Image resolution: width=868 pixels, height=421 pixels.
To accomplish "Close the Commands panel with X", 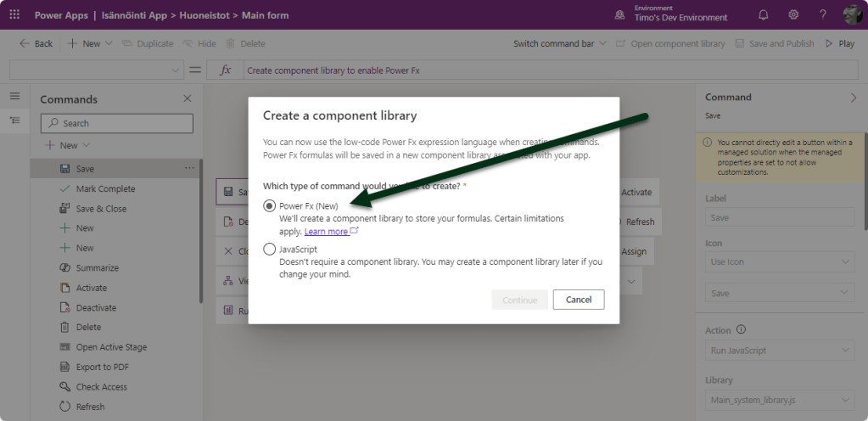I will [x=188, y=99].
